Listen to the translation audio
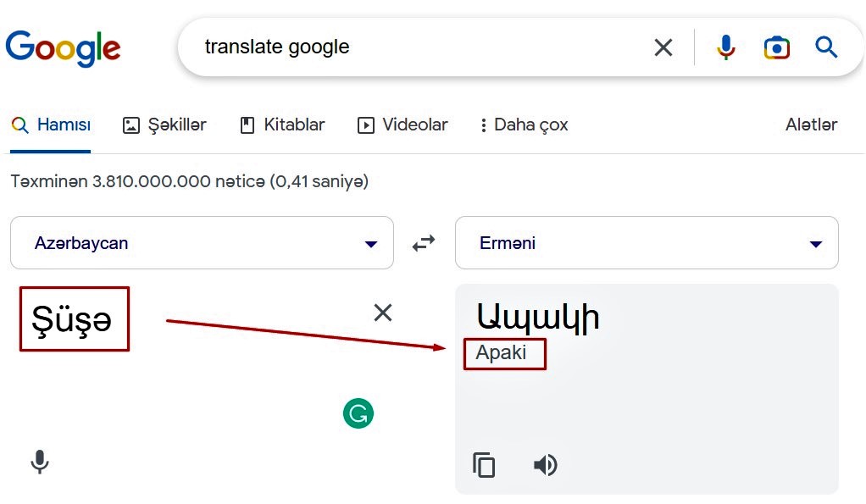866x504 pixels. pos(545,465)
